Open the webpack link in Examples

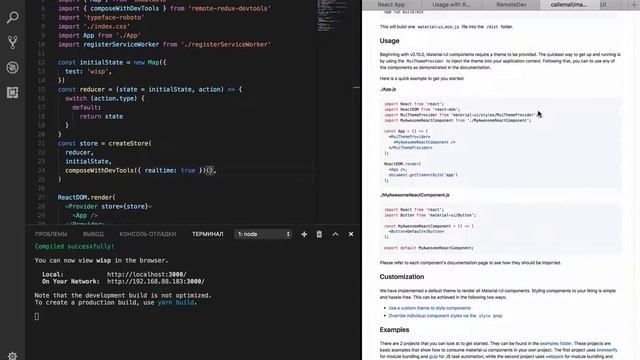(x=554, y=357)
